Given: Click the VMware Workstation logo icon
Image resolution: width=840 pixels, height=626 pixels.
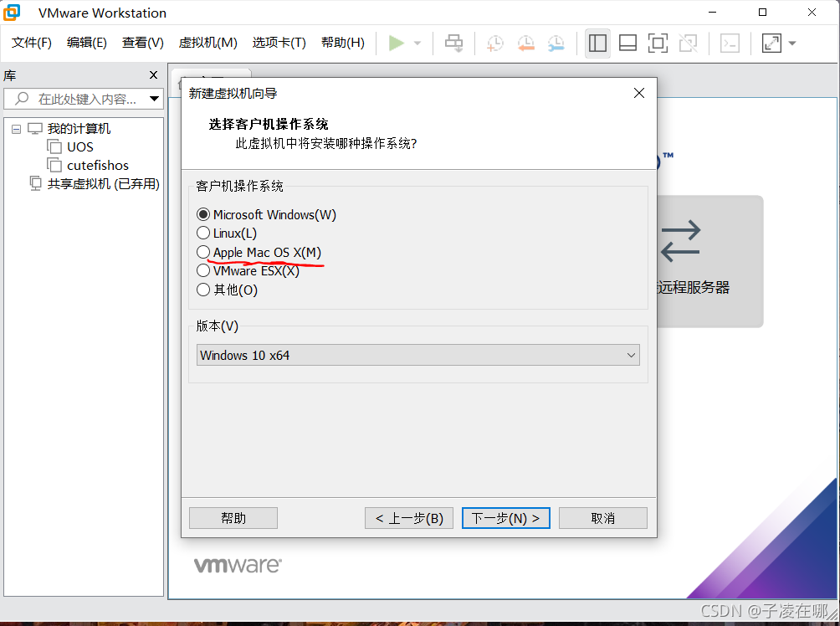Looking at the screenshot, I should [x=12, y=13].
